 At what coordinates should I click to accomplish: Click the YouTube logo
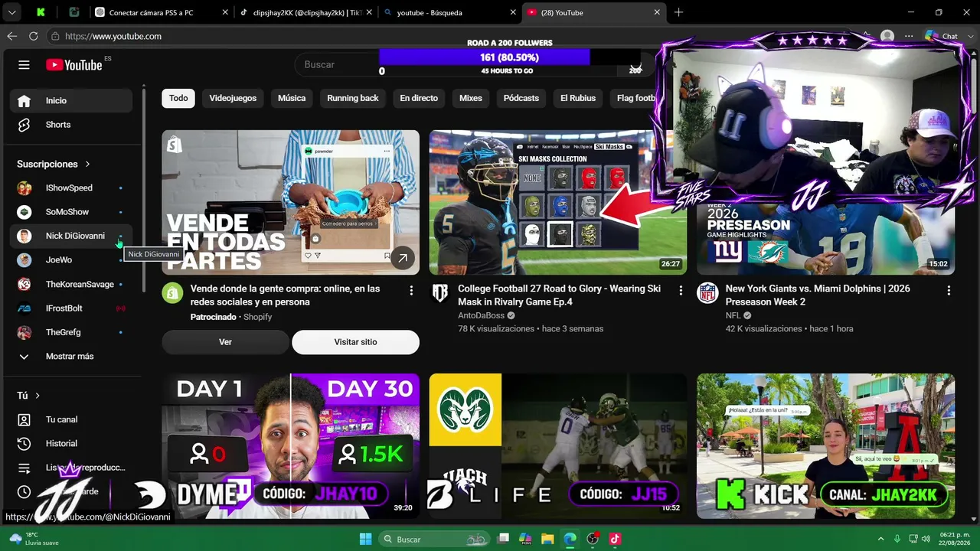pos(73,65)
